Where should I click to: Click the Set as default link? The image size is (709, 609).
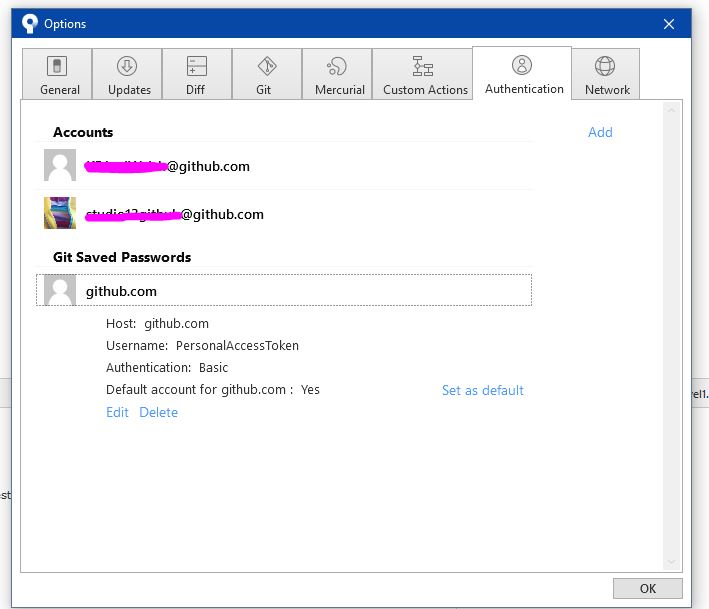[482, 390]
